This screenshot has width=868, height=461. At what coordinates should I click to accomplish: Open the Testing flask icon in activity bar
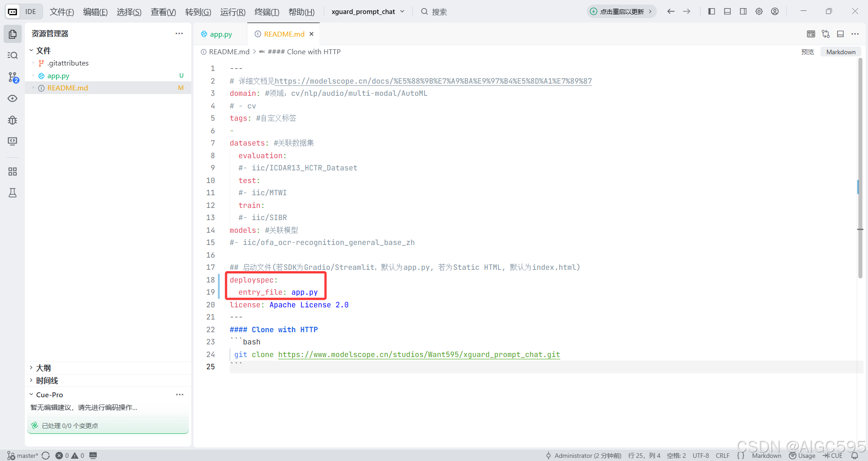[13, 193]
